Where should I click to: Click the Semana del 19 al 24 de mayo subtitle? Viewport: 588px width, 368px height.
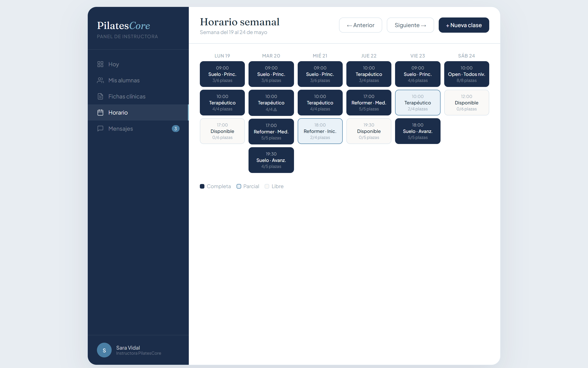pyautogui.click(x=233, y=32)
